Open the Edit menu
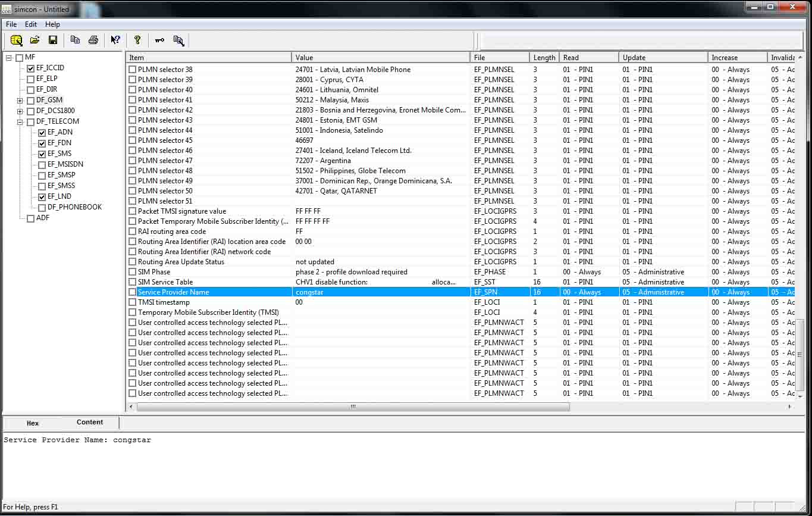 pos(31,24)
